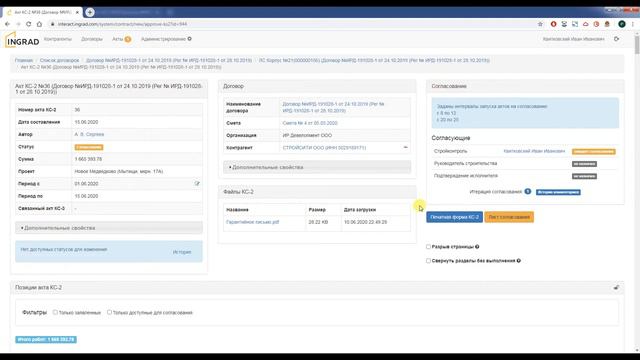Click the sum value 1 660 393.78

(88, 159)
